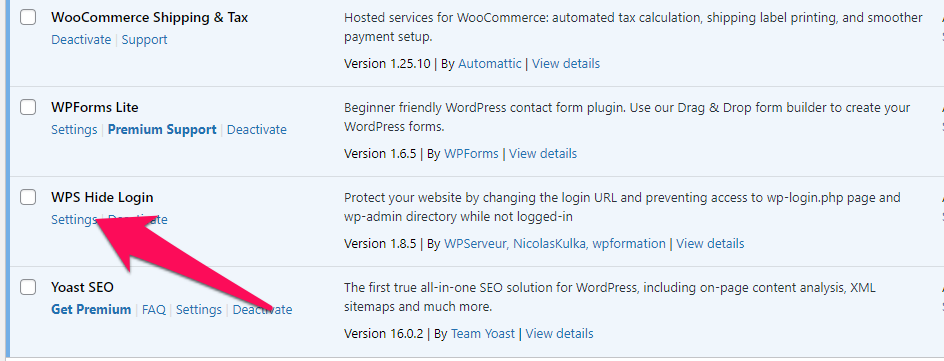Deactivate the Yoast SEO plugin
944x361 pixels.
[262, 309]
